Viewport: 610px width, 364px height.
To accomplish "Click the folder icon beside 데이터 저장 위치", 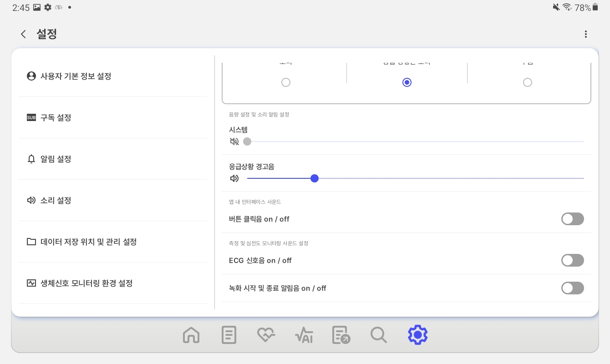I will tap(31, 242).
